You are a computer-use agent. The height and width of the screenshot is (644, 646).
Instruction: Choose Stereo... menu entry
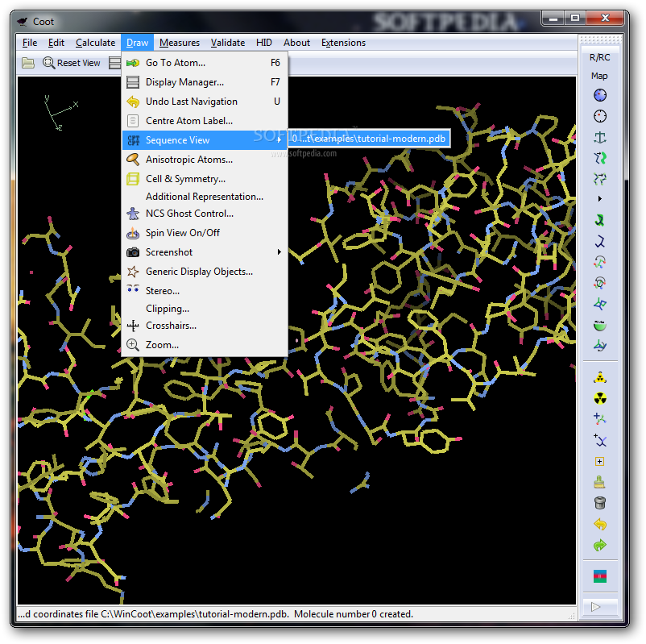[x=205, y=291]
